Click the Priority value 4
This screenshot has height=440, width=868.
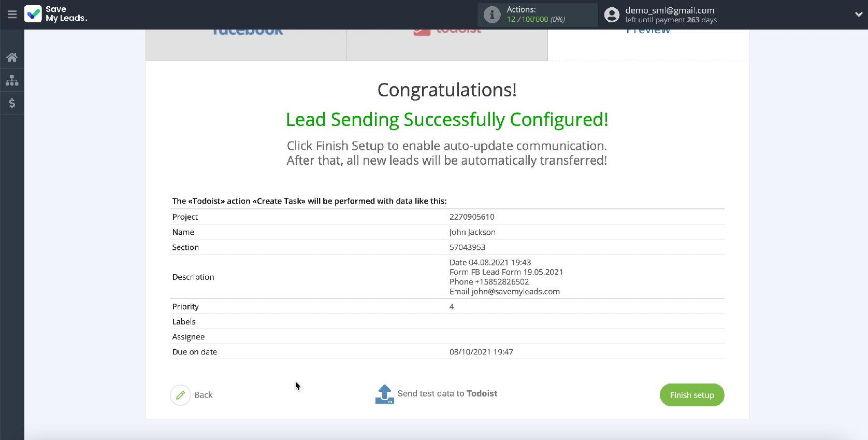452,306
